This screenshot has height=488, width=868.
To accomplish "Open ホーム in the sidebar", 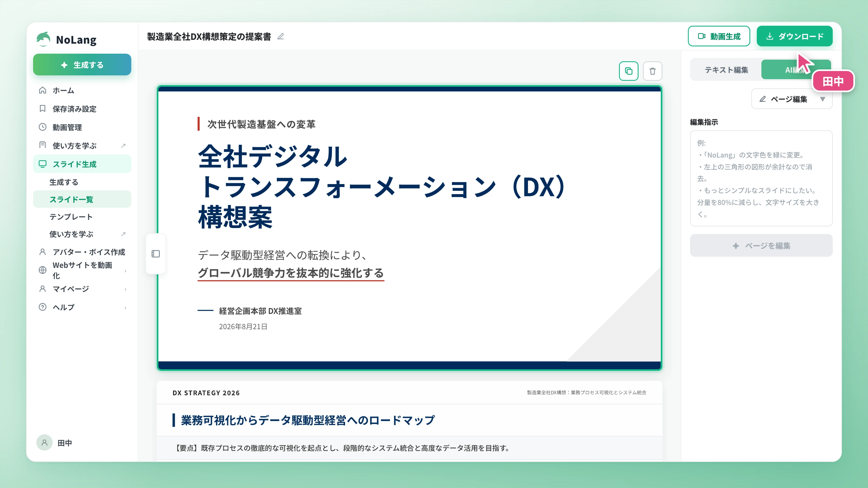I will [x=82, y=90].
